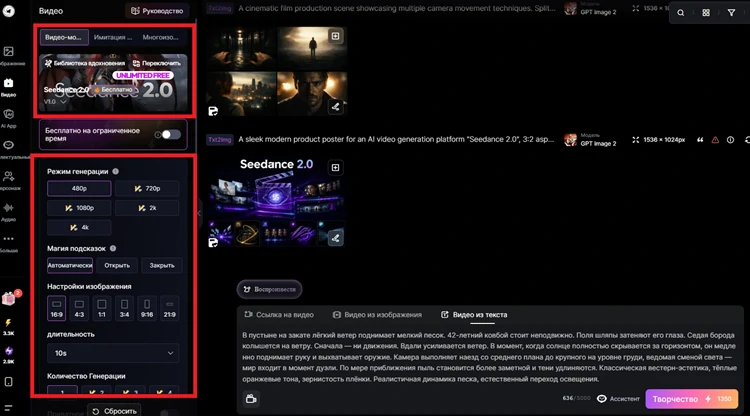The image size is (750, 416).
Task: Select the 9:16 aspect ratio
Action: [147, 308]
